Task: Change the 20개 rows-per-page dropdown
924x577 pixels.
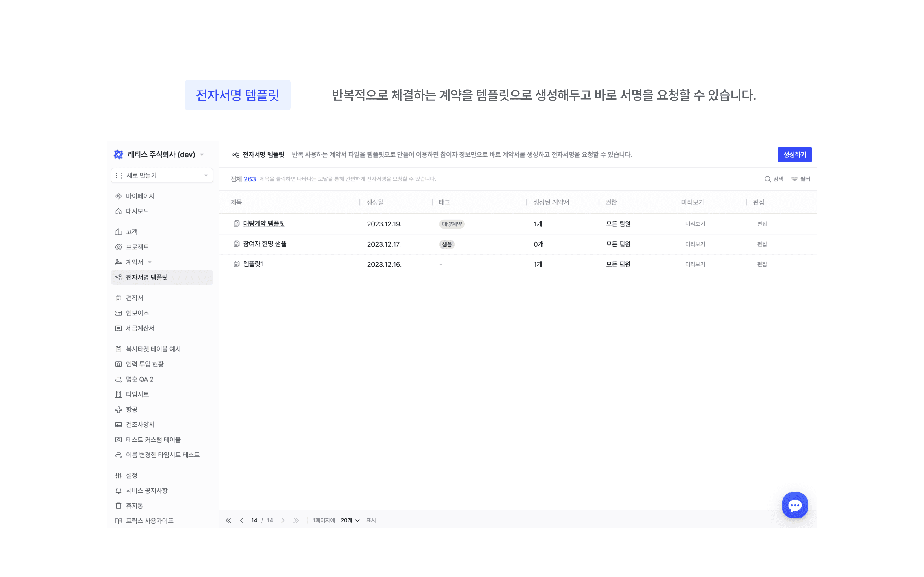Action: coord(350,520)
